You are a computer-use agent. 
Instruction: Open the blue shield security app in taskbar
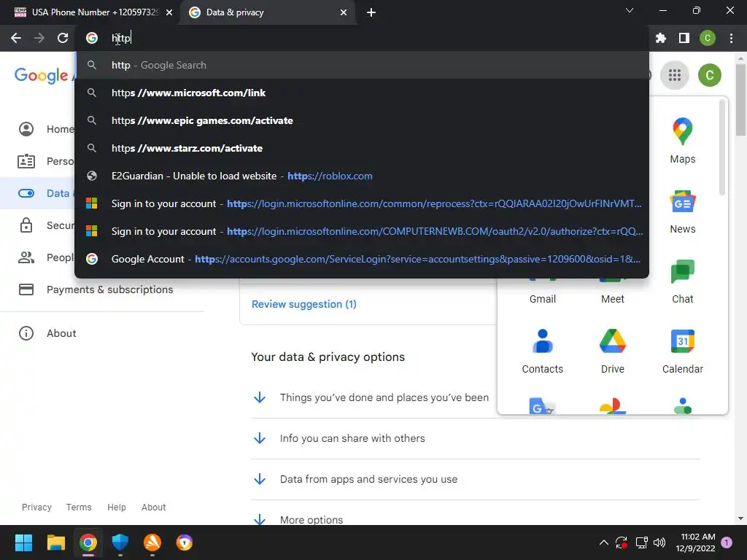pyautogui.click(x=120, y=542)
